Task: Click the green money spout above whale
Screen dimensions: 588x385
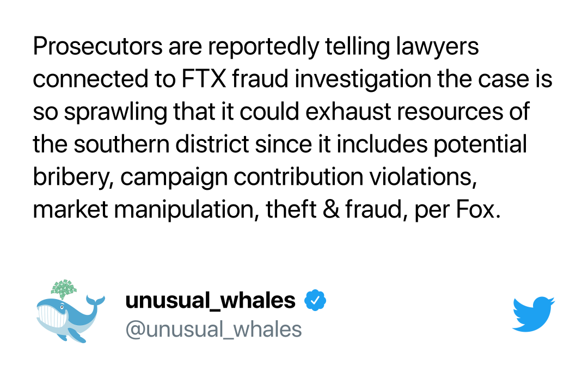Action: click(x=64, y=289)
